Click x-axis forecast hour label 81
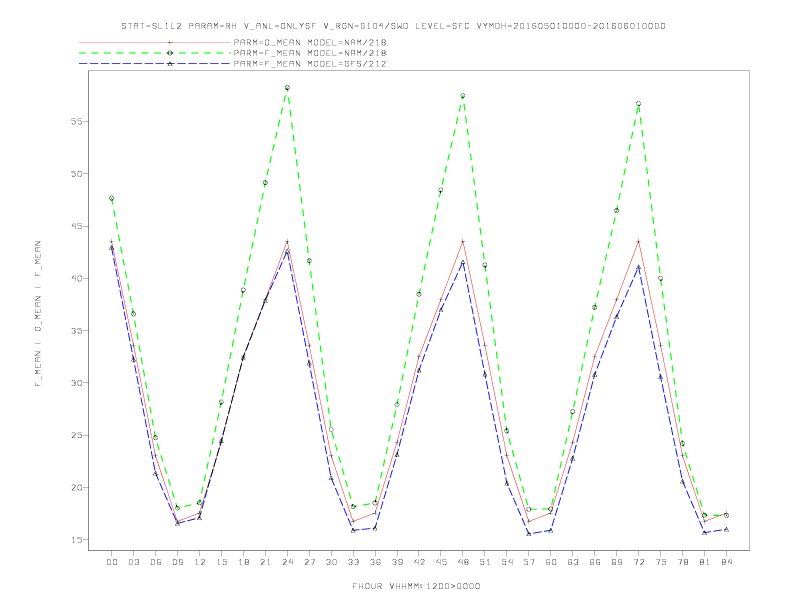The image size is (792, 612). click(705, 562)
